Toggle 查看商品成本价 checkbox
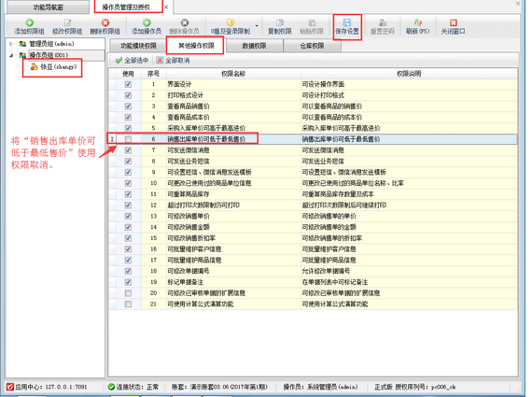Screen dimensions: 532x397 128,117
